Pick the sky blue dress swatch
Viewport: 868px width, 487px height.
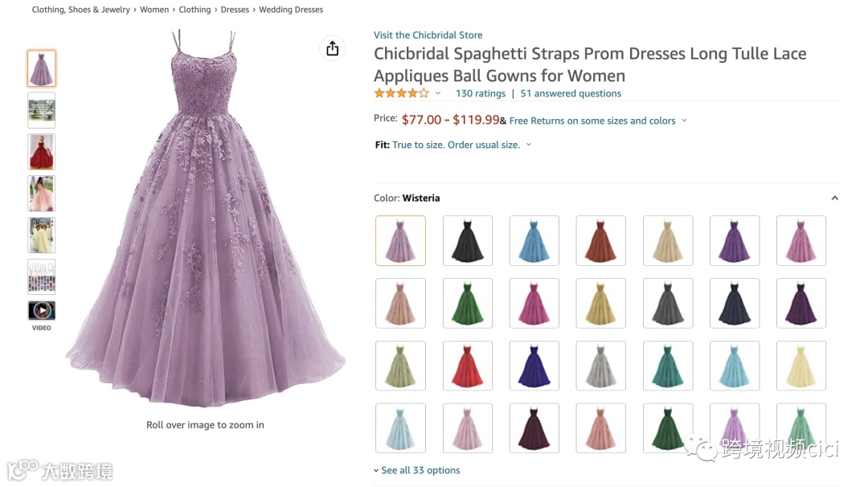click(534, 240)
